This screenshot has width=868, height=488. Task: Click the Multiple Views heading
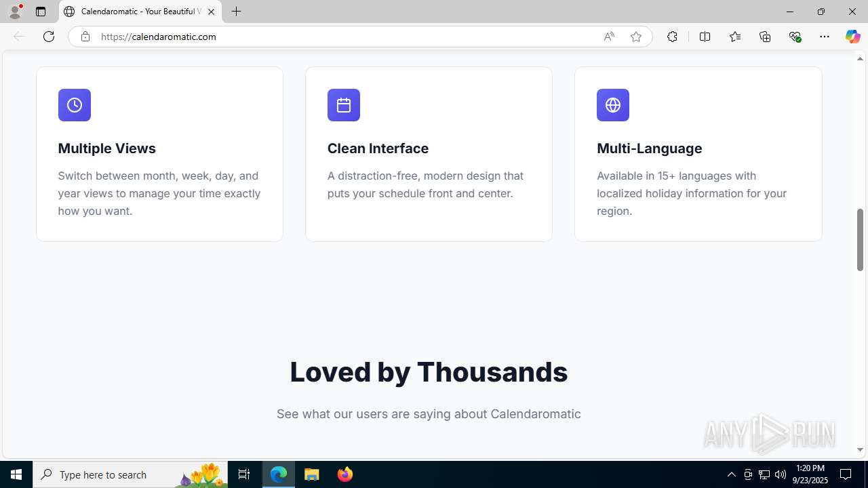[x=106, y=148]
